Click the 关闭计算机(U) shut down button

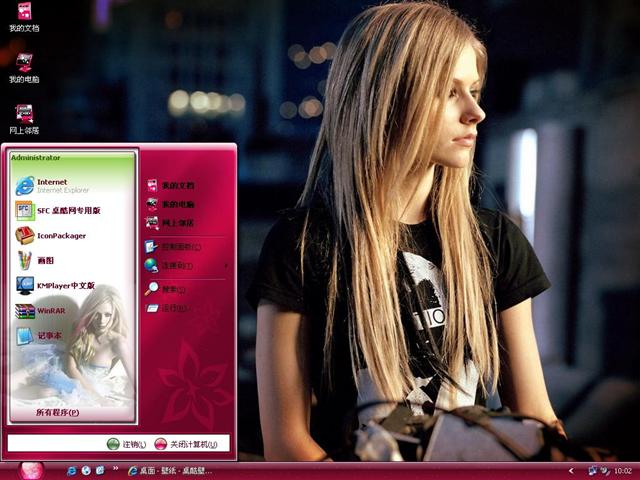[x=186, y=444]
